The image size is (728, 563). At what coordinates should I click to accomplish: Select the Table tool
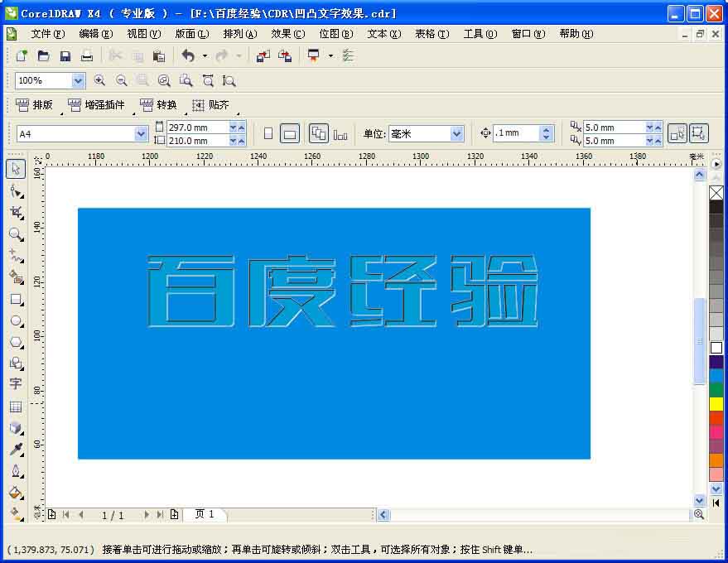(x=16, y=407)
